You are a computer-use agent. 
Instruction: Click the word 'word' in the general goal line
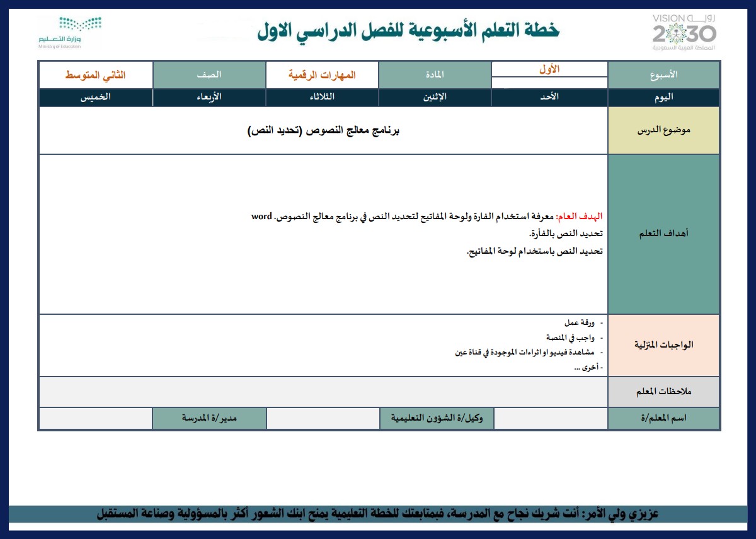click(x=261, y=217)
